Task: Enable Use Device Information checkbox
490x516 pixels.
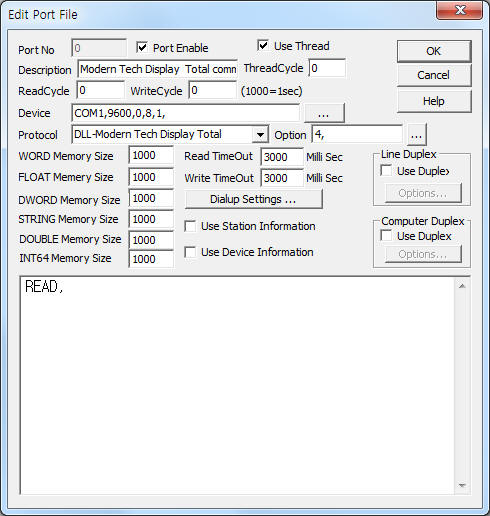Action: tap(190, 252)
